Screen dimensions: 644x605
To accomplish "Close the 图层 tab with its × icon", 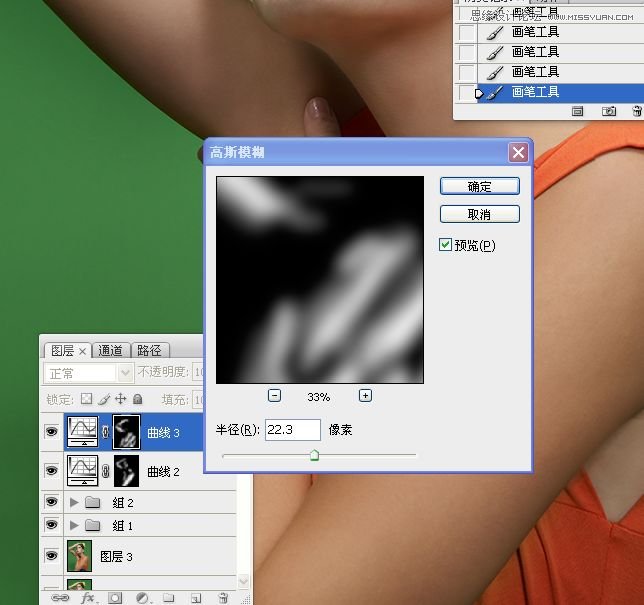I will [83, 352].
